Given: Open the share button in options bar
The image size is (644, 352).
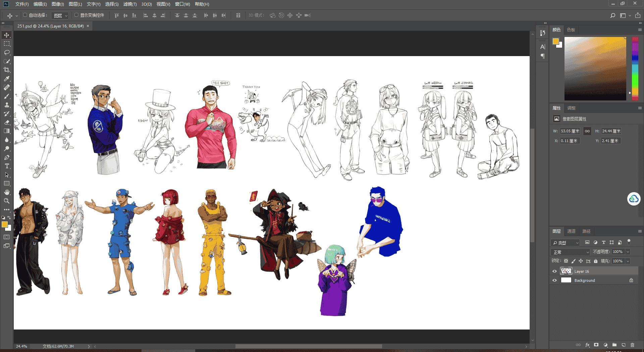Looking at the screenshot, I should click(638, 15).
